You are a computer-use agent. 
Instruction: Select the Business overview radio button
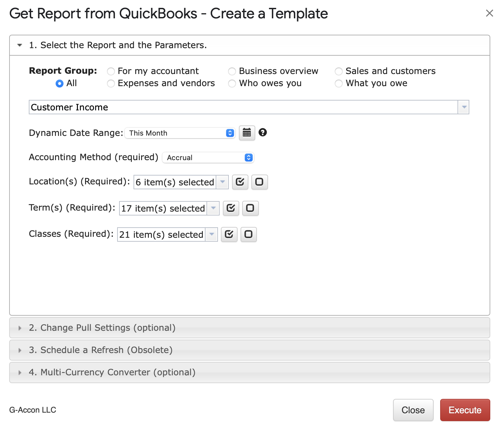232,71
